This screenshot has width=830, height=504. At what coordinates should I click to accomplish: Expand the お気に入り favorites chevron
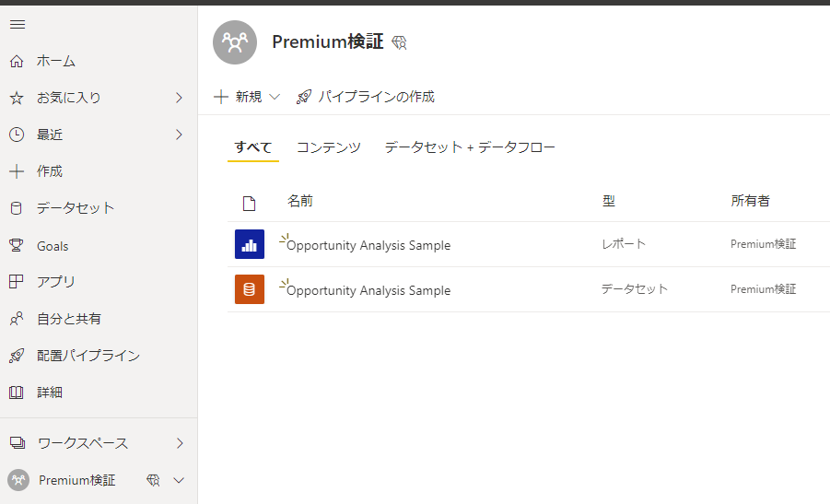[179, 98]
